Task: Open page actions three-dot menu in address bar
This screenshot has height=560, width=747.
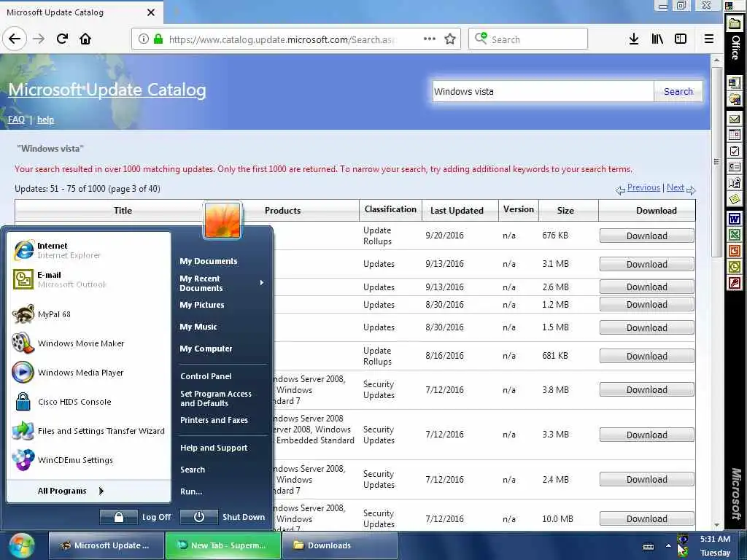Action: point(429,39)
